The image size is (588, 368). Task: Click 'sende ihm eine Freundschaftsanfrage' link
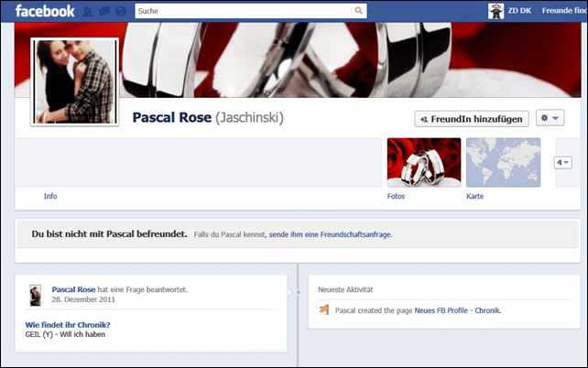[331, 234]
